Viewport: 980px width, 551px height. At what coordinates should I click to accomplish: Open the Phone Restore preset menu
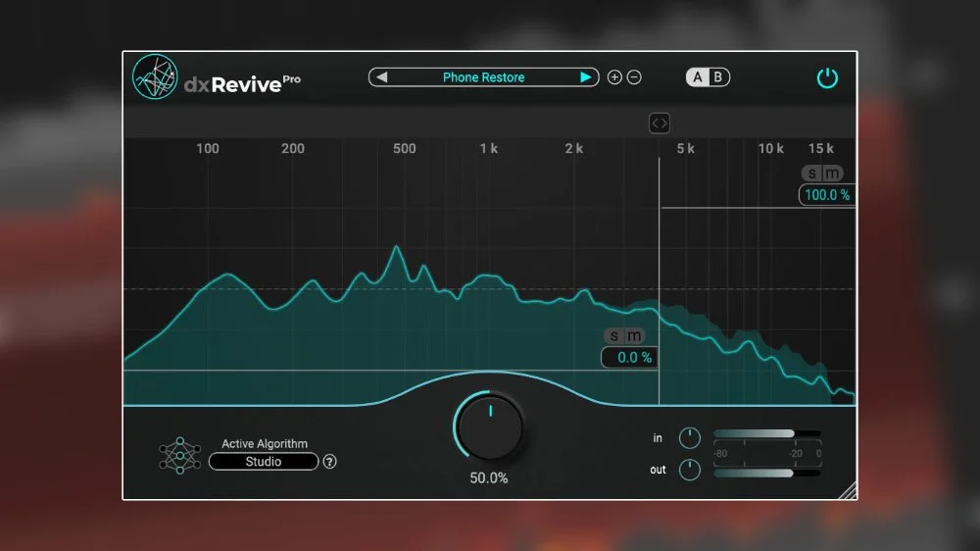[x=483, y=76]
